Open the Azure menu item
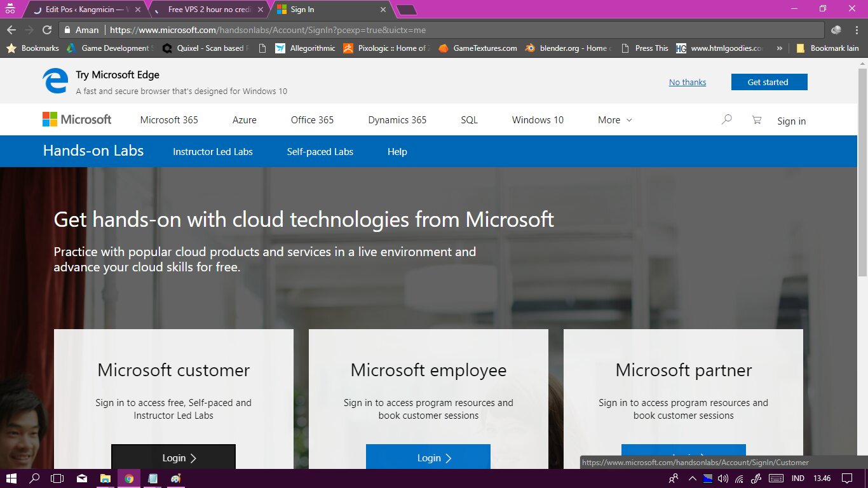The width and height of the screenshot is (868, 488). (245, 119)
